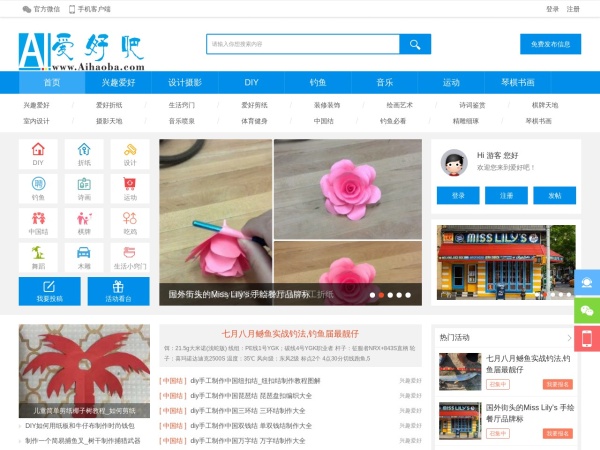Select the active orange carousel dot

click(x=381, y=295)
